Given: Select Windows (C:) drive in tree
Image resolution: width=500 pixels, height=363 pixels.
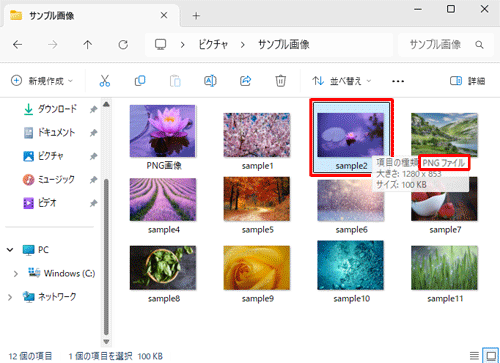Looking at the screenshot, I should (62, 273).
